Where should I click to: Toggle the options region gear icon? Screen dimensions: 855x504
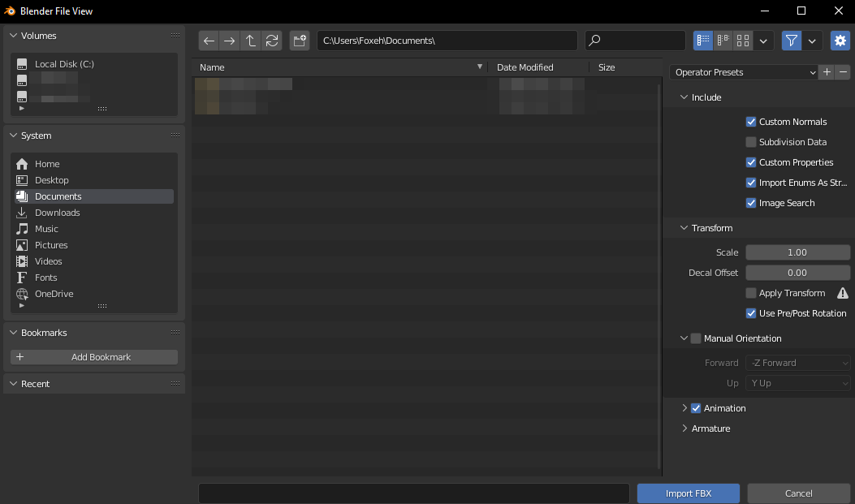840,41
